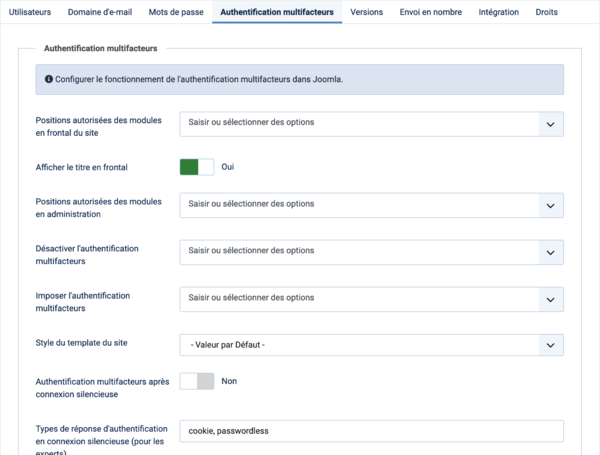This screenshot has width=600, height=455.
Task: Click the 'Style du template du site' label
Action: [82, 343]
